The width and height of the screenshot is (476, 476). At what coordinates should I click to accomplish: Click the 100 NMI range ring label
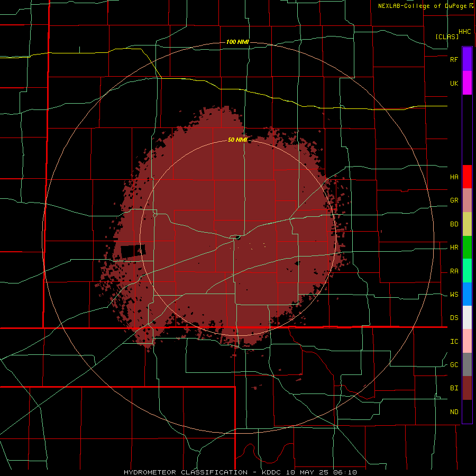(x=237, y=42)
